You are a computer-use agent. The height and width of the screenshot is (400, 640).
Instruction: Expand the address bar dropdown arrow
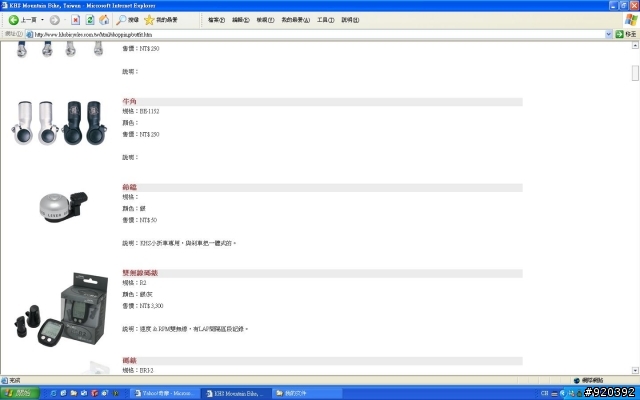608,34
